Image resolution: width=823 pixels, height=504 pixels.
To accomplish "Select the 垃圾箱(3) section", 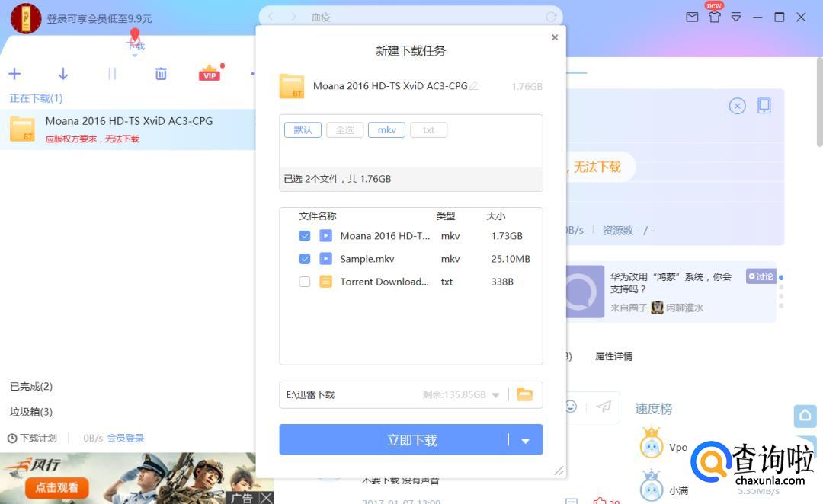I will [x=31, y=412].
